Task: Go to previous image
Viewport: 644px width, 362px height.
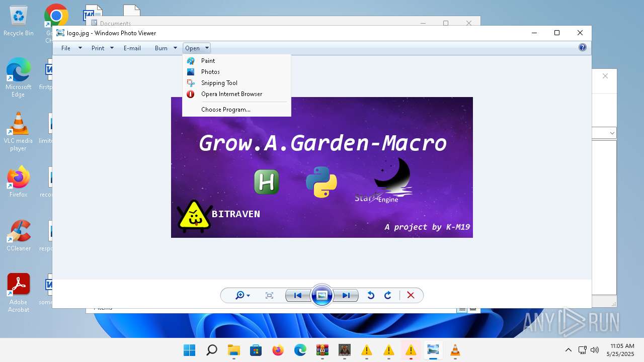Action: tap(297, 296)
